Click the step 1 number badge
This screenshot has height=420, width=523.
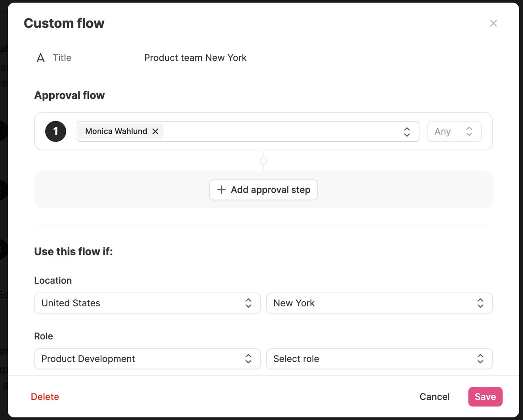click(56, 132)
